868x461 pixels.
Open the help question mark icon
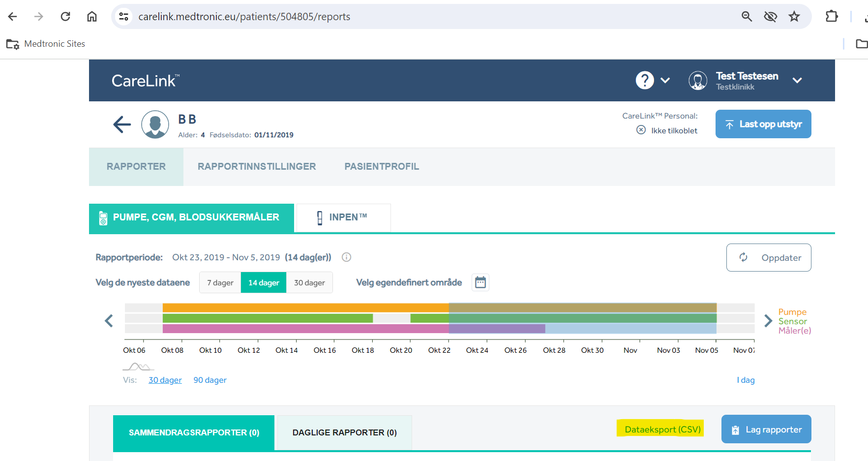click(x=645, y=80)
